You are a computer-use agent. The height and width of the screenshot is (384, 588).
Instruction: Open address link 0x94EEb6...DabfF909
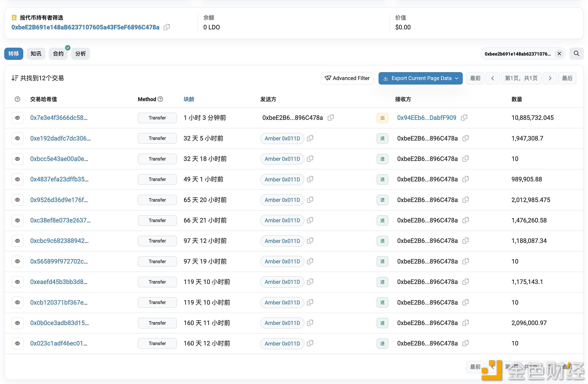coord(427,118)
